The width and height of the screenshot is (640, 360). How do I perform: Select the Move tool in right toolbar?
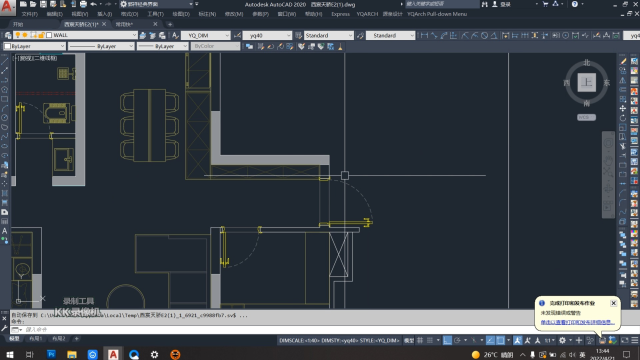pyautogui.click(x=622, y=108)
